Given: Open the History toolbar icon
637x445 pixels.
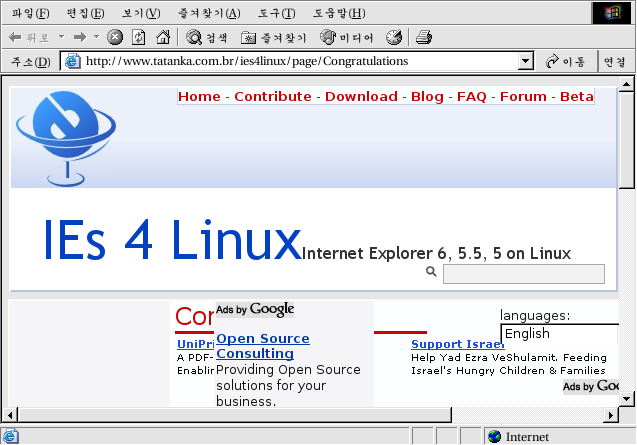Looking at the screenshot, I should click(394, 37).
